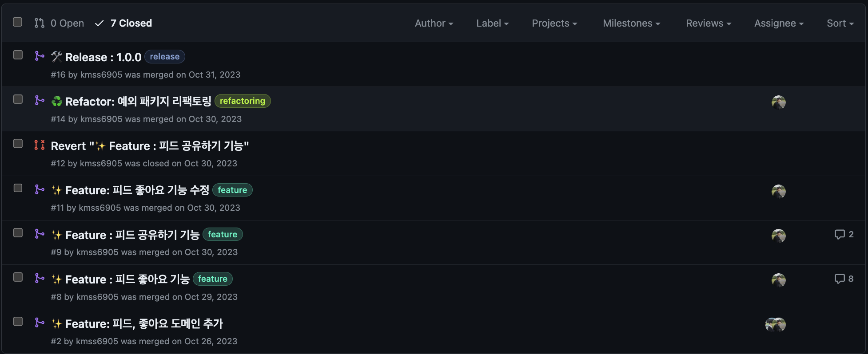Open comments on pull request #9
868x354 pixels.
844,234
